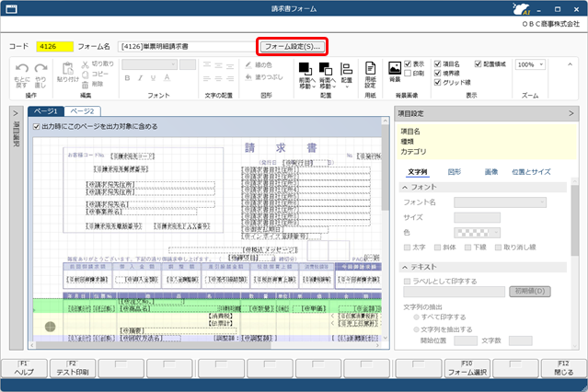Click the send backward (背面へ移動) icon
Image resolution: width=588 pixels, height=392 pixels.
[326, 69]
